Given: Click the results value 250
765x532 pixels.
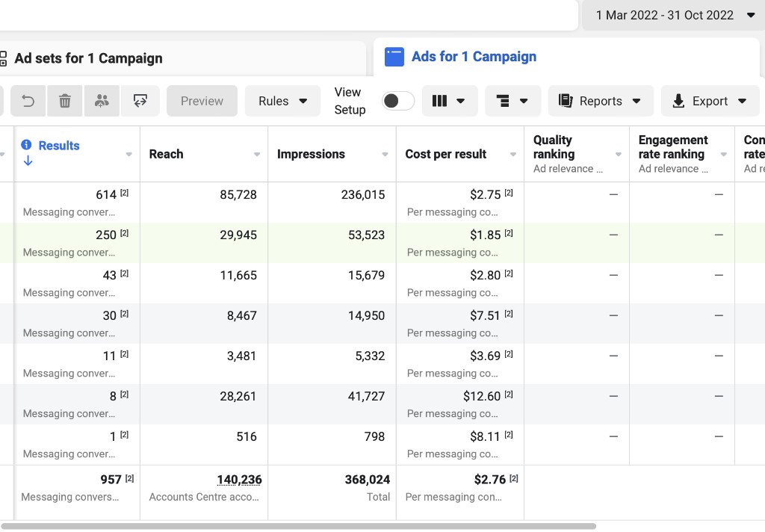Looking at the screenshot, I should (106, 235).
